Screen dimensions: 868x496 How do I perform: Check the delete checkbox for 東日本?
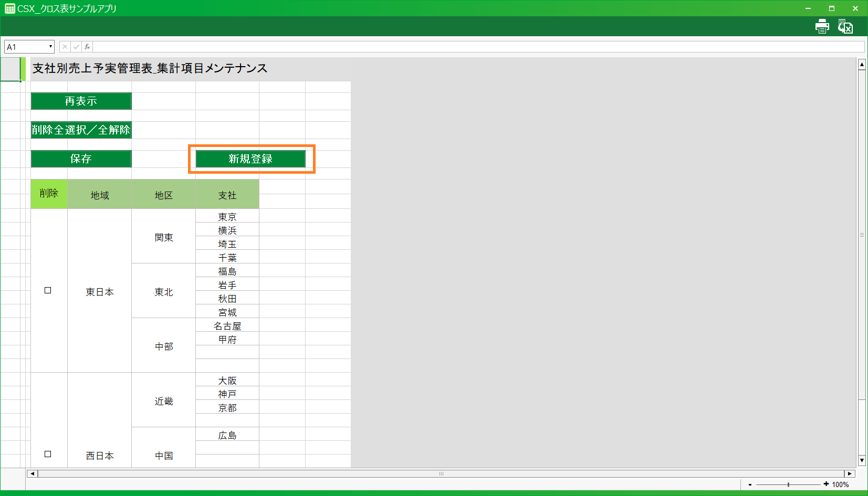pos(48,290)
